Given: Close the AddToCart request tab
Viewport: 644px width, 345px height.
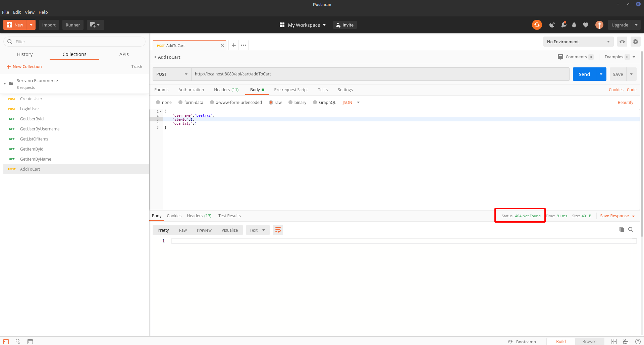Looking at the screenshot, I should (x=222, y=45).
